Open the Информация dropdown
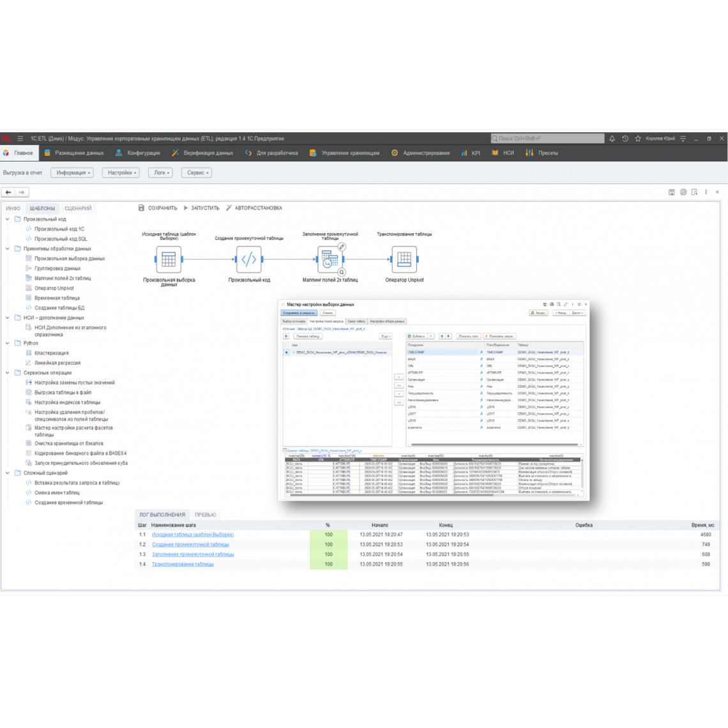Screen dimensions: 728x728 [x=72, y=172]
